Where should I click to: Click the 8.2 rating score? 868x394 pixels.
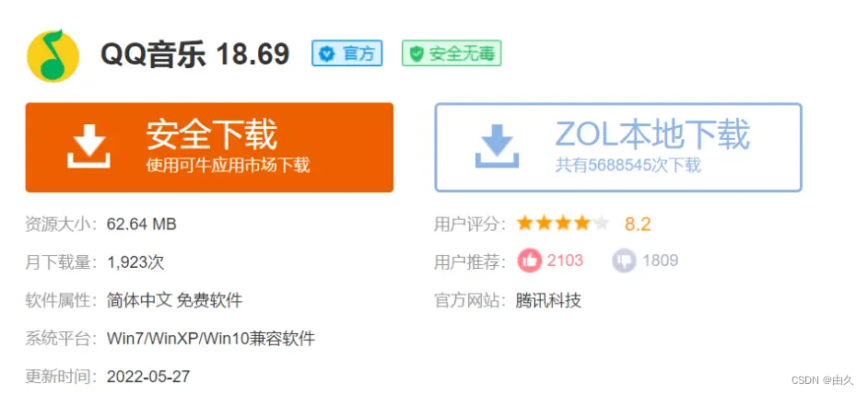[638, 224]
